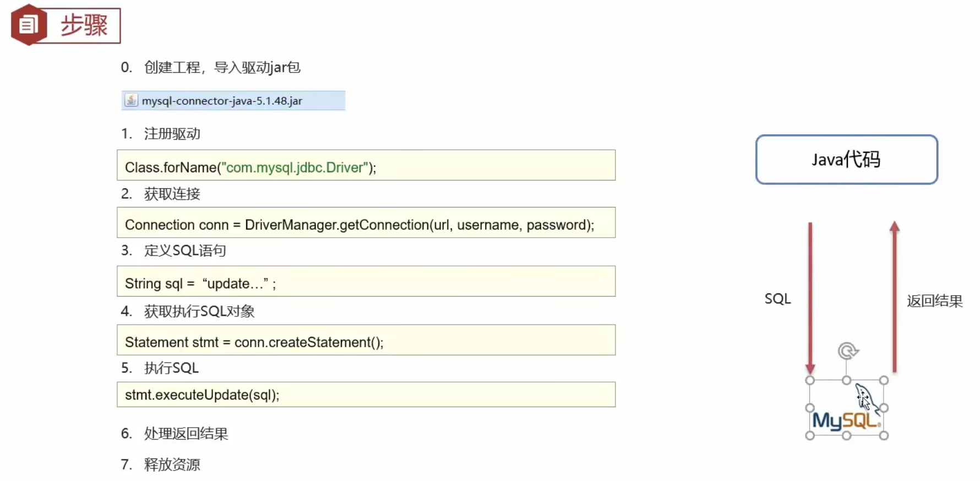Click the SQL label beside down arrow
Viewport: 980px width, 481px height.
coord(777,299)
